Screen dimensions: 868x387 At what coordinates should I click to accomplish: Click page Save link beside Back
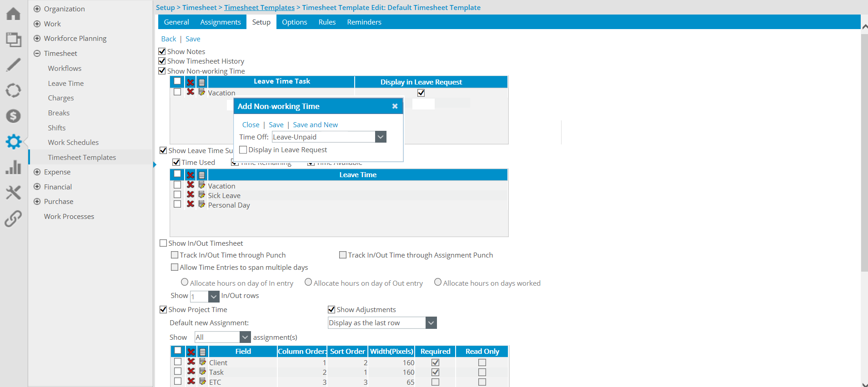193,39
